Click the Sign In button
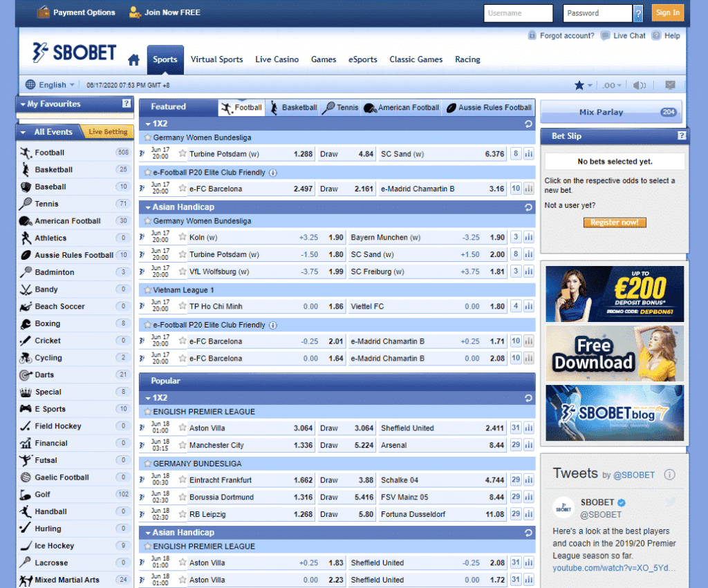Screen dimensions: 708x588 pyautogui.click(x=667, y=12)
